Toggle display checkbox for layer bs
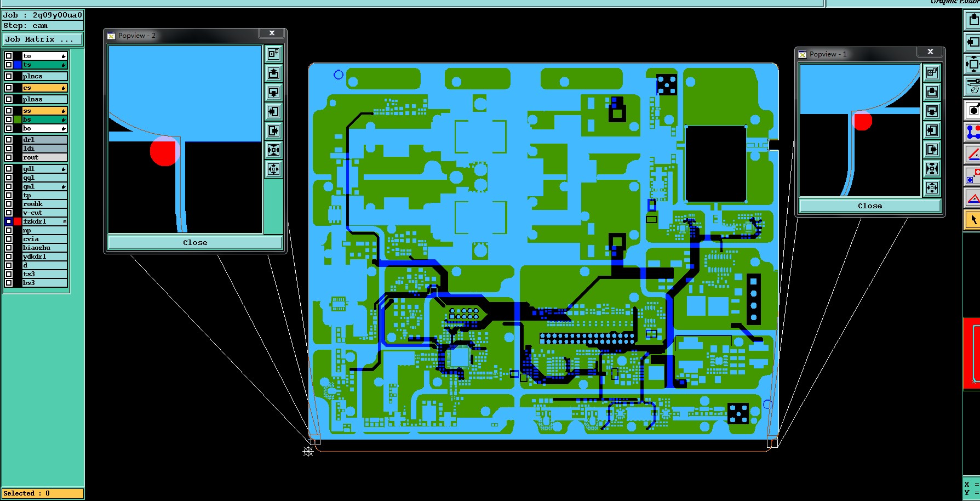980x501 pixels. point(9,119)
